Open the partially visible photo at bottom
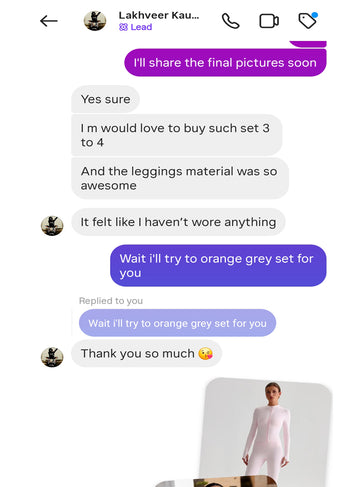Screen dimensions: 360x487 tap(215, 482)
